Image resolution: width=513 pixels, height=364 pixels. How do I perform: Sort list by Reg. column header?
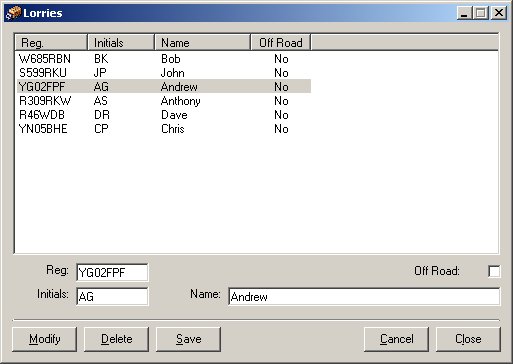(51, 42)
